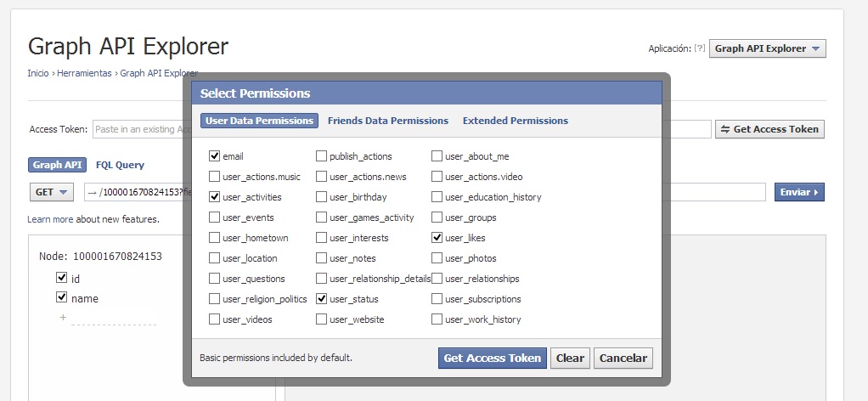Switch to Friends Data Permissions tab
The width and height of the screenshot is (868, 401).
(387, 121)
